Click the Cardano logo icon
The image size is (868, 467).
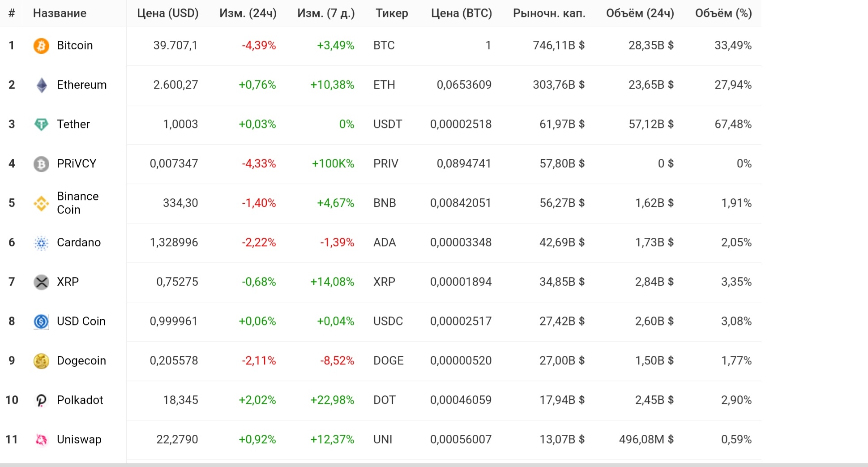(x=41, y=243)
